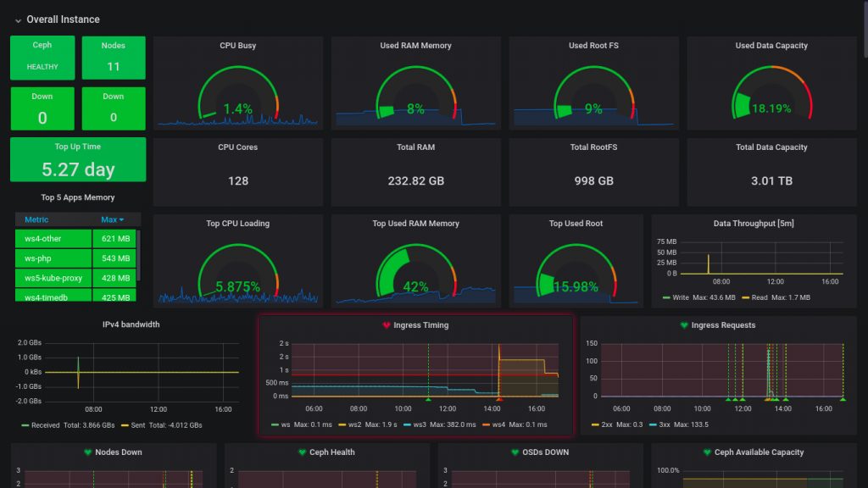Viewport: 868px width, 488px height.
Task: Click the heart icon beside OSDs DOWN
Action: pyautogui.click(x=515, y=452)
